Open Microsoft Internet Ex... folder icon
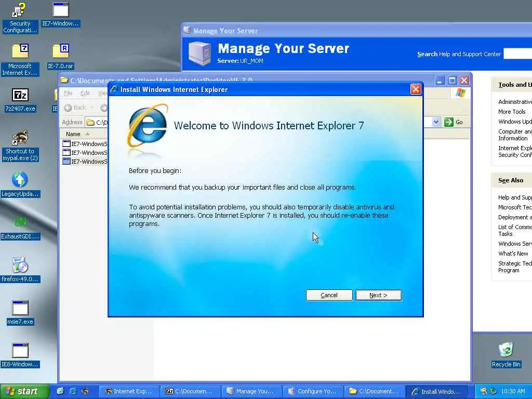 pyautogui.click(x=20, y=60)
